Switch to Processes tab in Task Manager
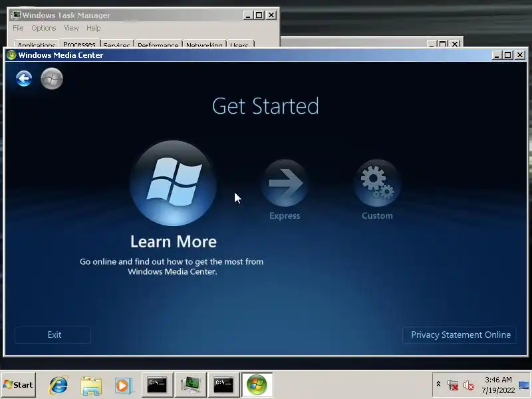 click(79, 43)
